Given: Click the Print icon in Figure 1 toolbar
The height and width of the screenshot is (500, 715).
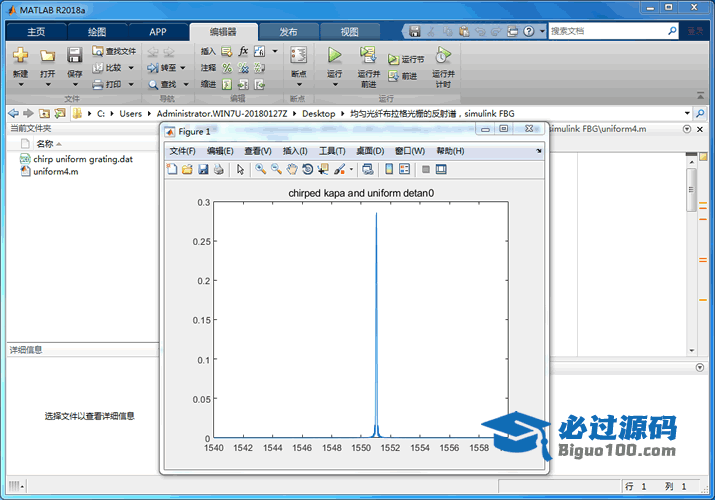Looking at the screenshot, I should click(x=219, y=170).
